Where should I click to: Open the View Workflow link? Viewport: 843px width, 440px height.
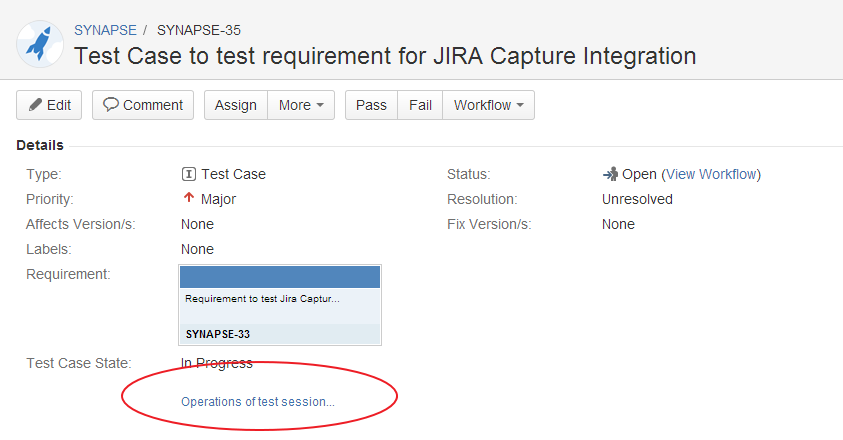coord(711,174)
